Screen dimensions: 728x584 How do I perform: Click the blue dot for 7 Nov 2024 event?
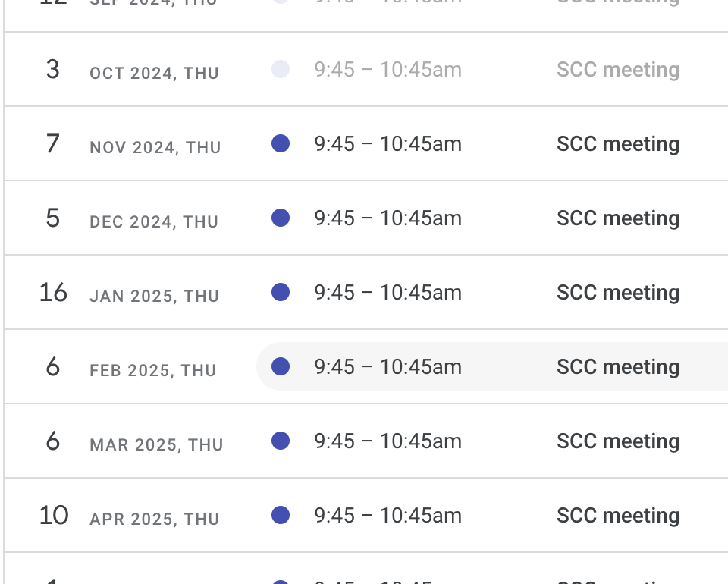[x=281, y=143]
